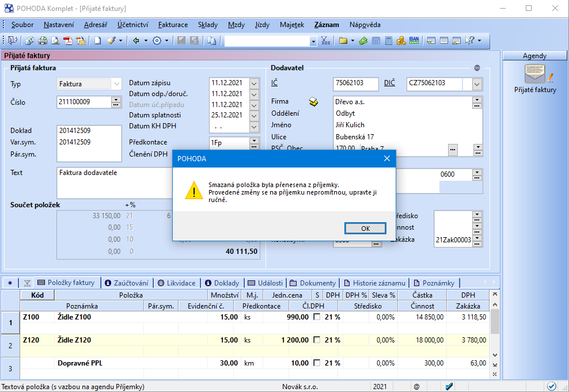Expand the DIČ field dropdown
The image size is (569, 392).
point(477,85)
